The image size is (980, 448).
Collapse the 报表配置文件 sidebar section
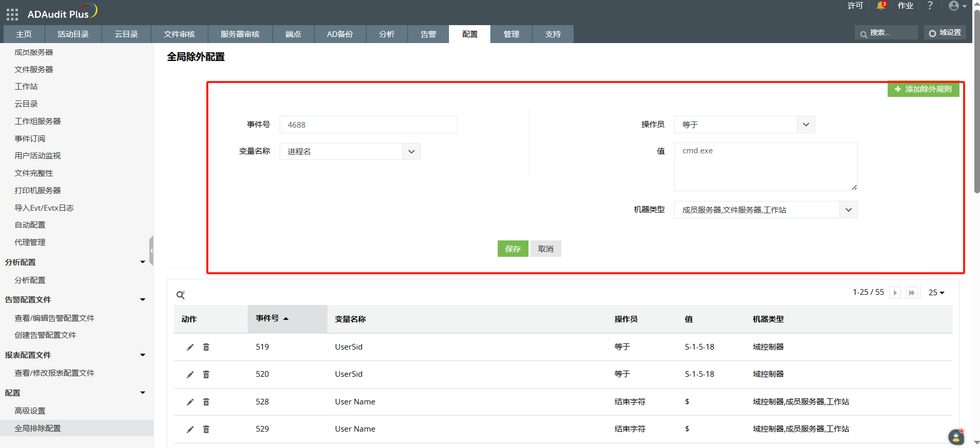click(143, 355)
